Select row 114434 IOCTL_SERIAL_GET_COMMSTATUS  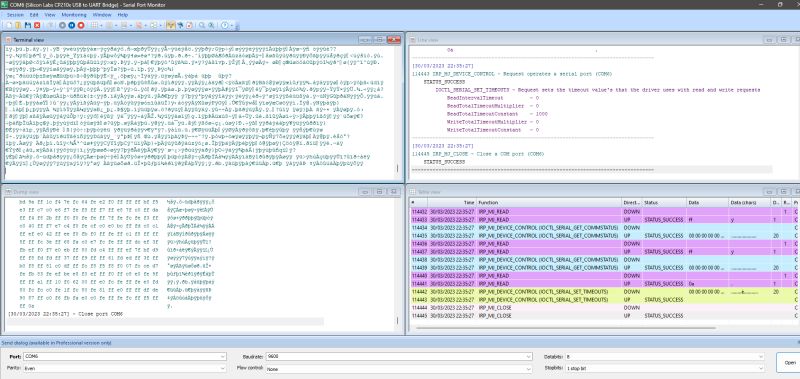pos(604,228)
